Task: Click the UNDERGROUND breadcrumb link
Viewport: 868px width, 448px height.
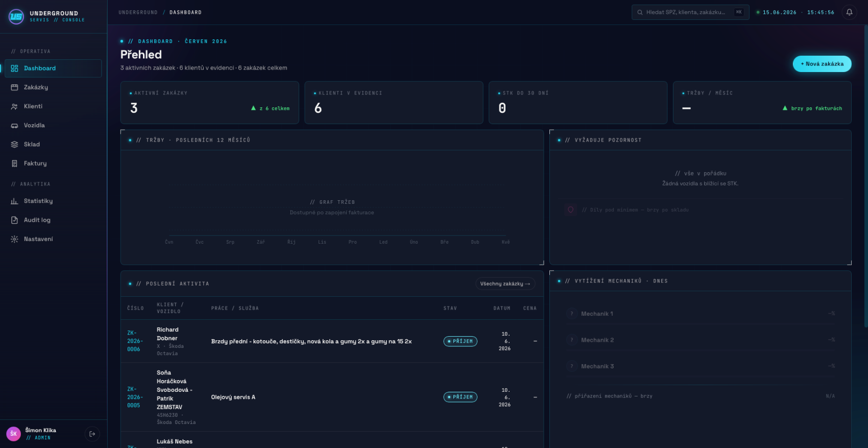Action: click(138, 12)
